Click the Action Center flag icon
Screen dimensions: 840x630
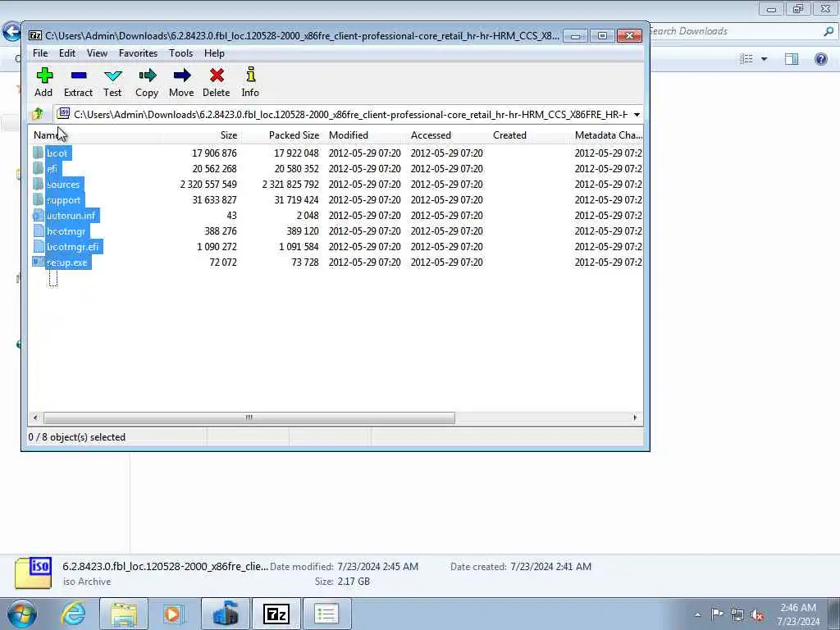(717, 614)
